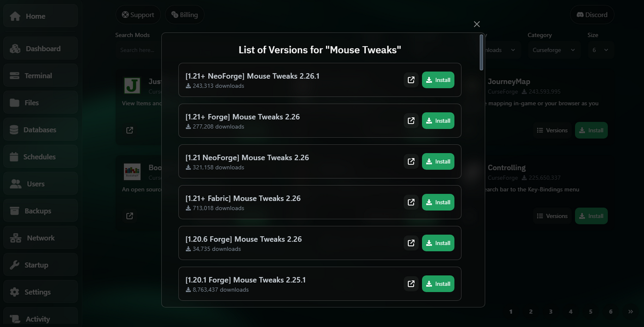Open external link for [1.21+ Fabric] version
644x327 pixels.
coord(411,202)
